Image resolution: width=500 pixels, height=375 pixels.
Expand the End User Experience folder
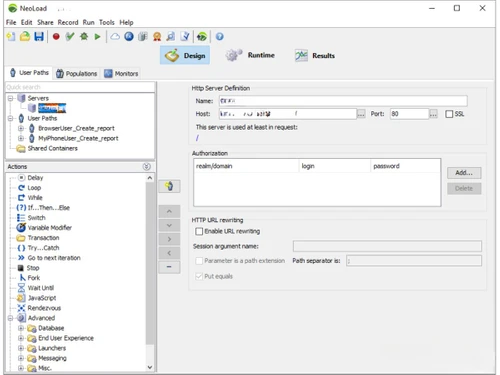coord(21,338)
